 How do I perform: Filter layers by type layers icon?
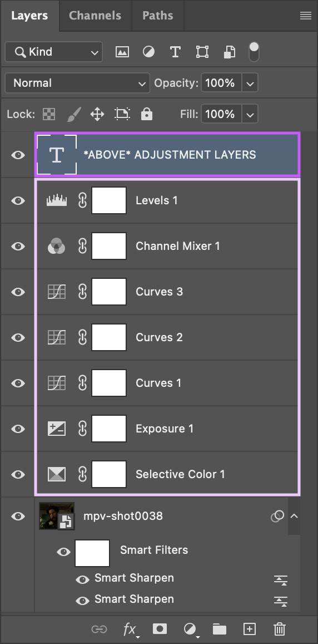(x=175, y=52)
